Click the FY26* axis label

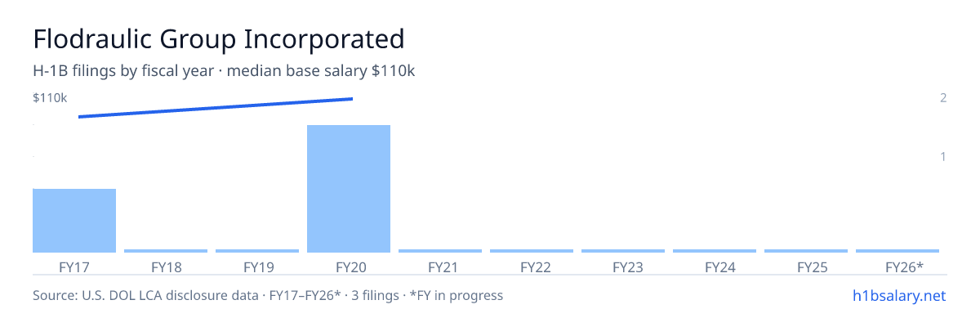point(904,267)
